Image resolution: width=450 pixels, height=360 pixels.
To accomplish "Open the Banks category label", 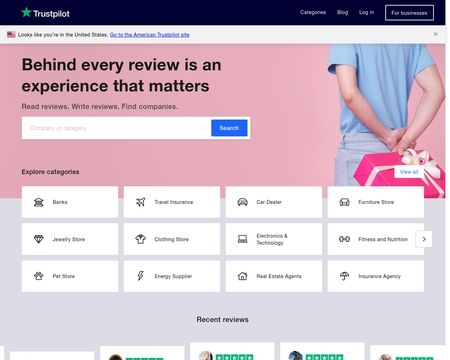I will pos(60,202).
